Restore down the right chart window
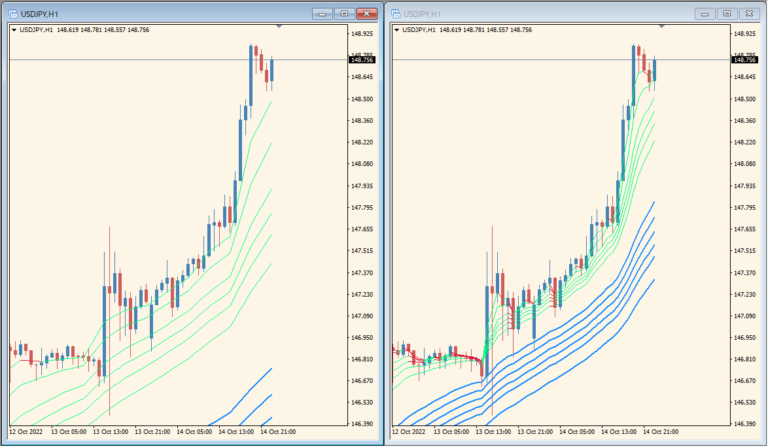 click(727, 13)
